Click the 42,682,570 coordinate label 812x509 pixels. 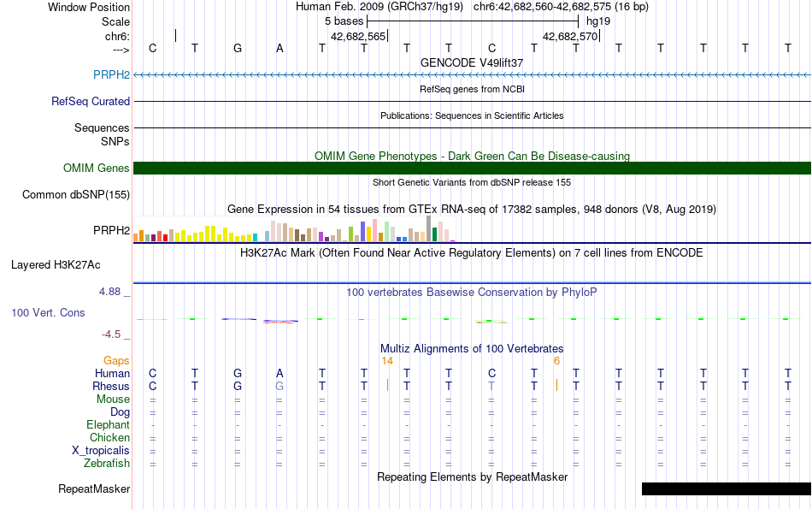pyautogui.click(x=570, y=36)
